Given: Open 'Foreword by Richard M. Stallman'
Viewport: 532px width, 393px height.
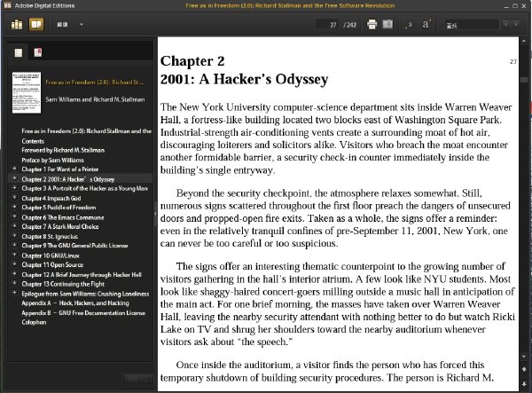Looking at the screenshot, I should 63,150.
